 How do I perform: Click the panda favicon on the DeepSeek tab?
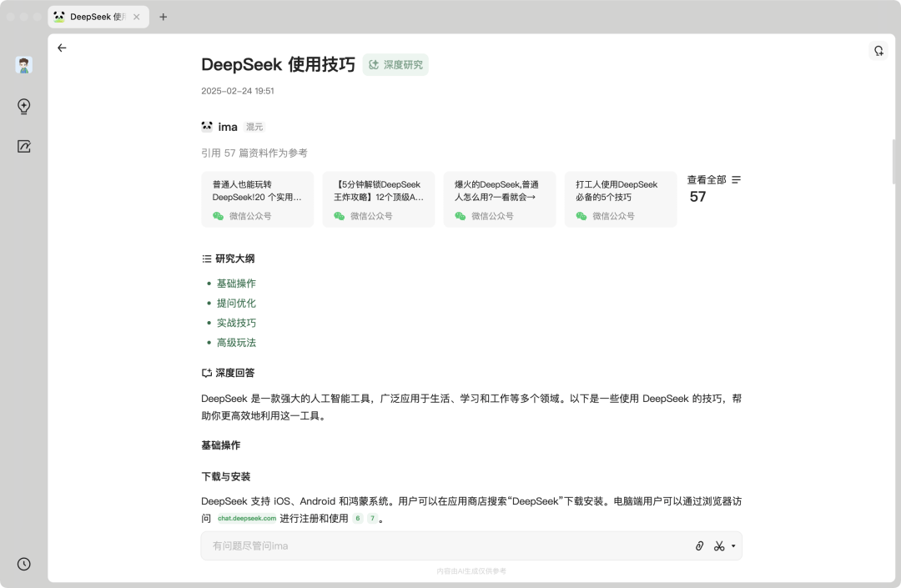click(x=59, y=17)
